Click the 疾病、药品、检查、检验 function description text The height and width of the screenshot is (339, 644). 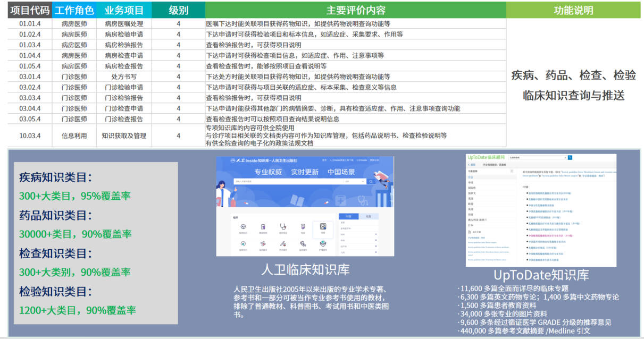tap(573, 75)
